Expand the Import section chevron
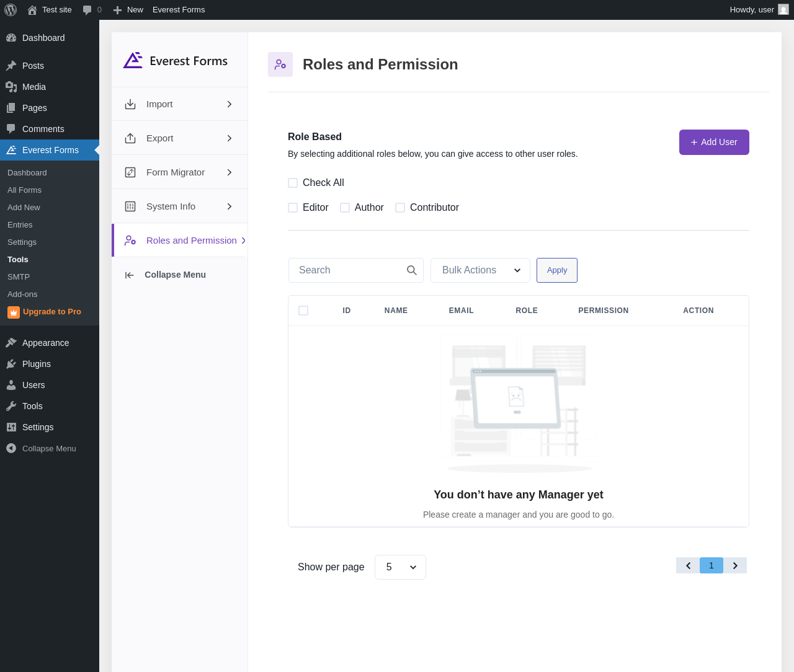This screenshot has height=672, width=794. coord(230,104)
